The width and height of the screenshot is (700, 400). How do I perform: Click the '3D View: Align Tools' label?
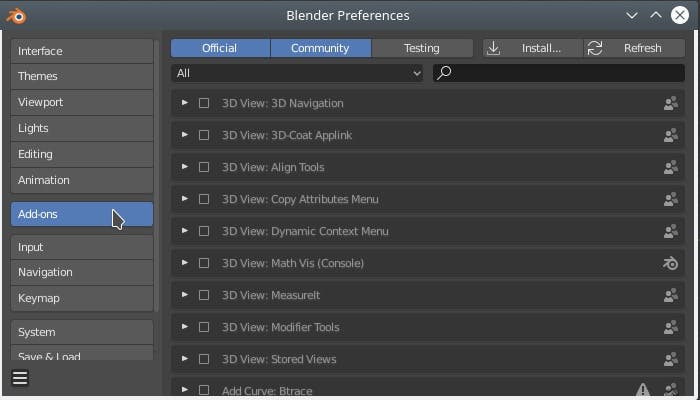273,167
